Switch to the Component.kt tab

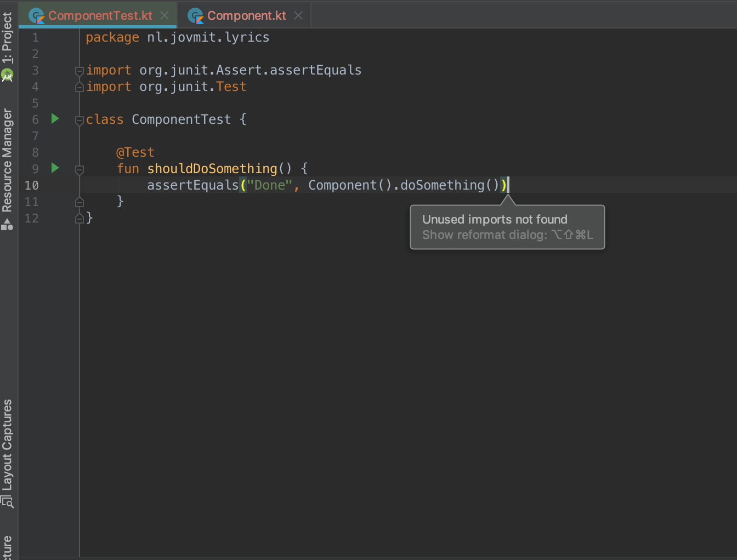click(241, 15)
